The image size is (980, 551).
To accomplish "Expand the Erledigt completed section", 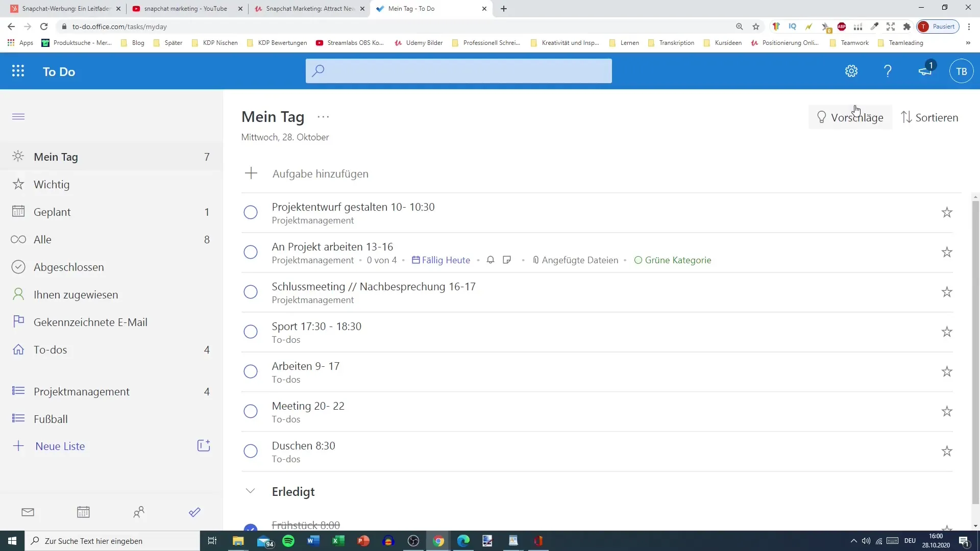I will tap(251, 491).
